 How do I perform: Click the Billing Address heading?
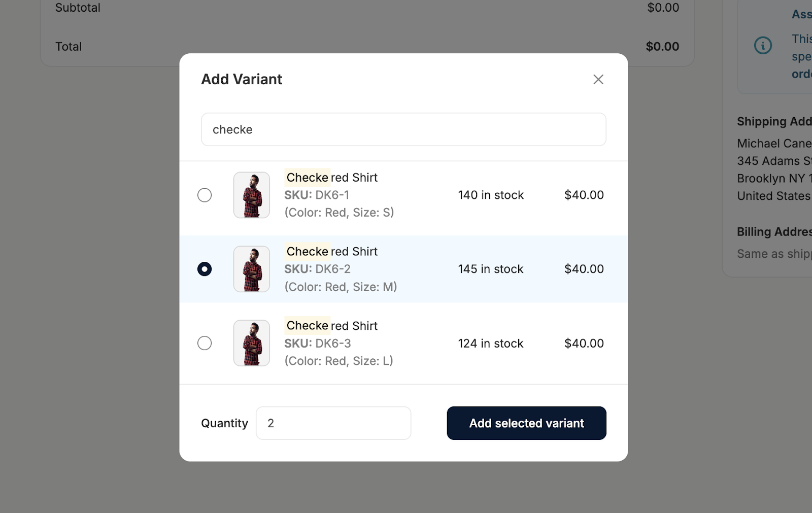tap(774, 232)
